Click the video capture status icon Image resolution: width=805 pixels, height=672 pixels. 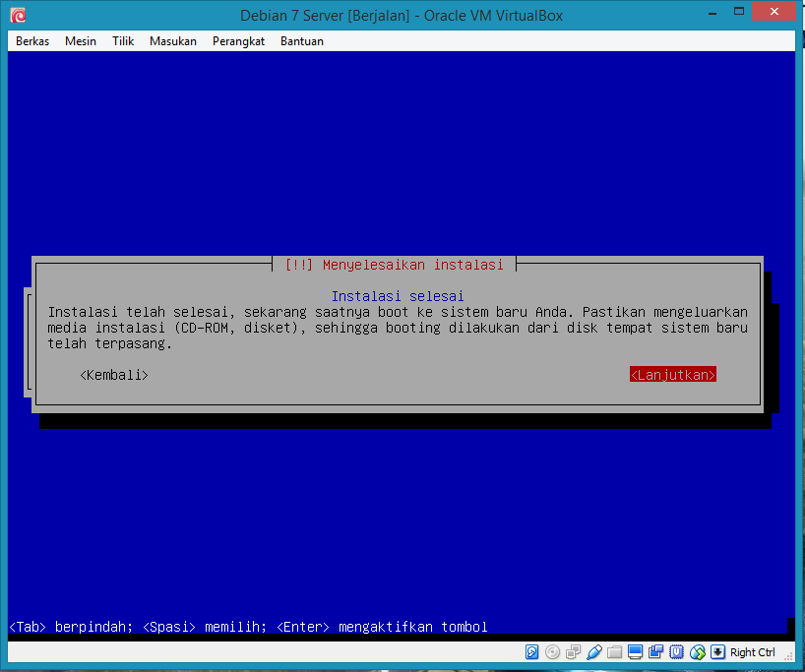point(655,652)
